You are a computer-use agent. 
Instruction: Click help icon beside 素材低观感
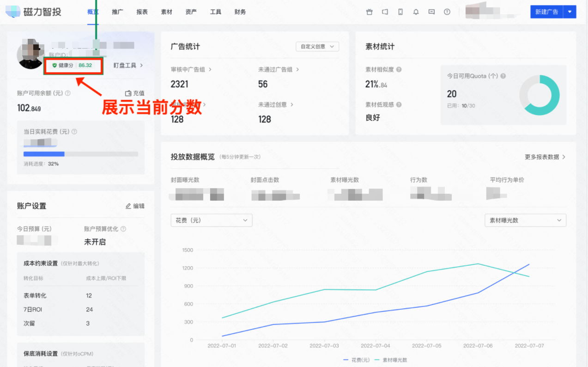point(399,104)
